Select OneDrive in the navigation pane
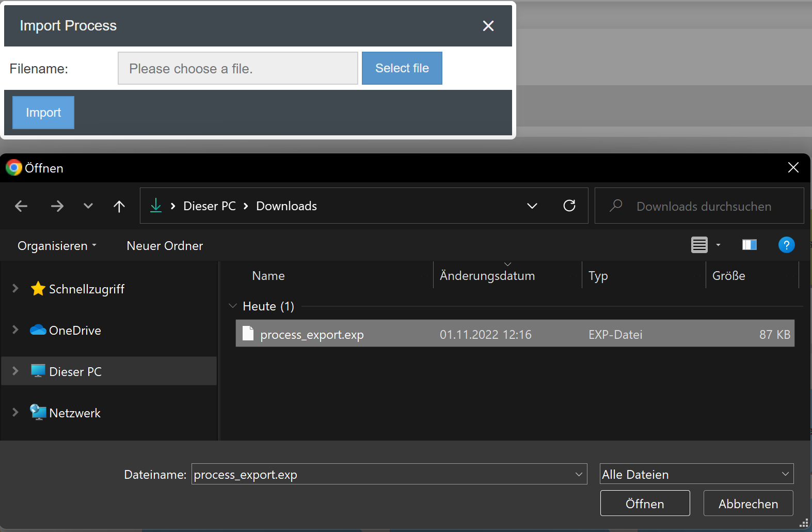The image size is (812, 532). [75, 331]
